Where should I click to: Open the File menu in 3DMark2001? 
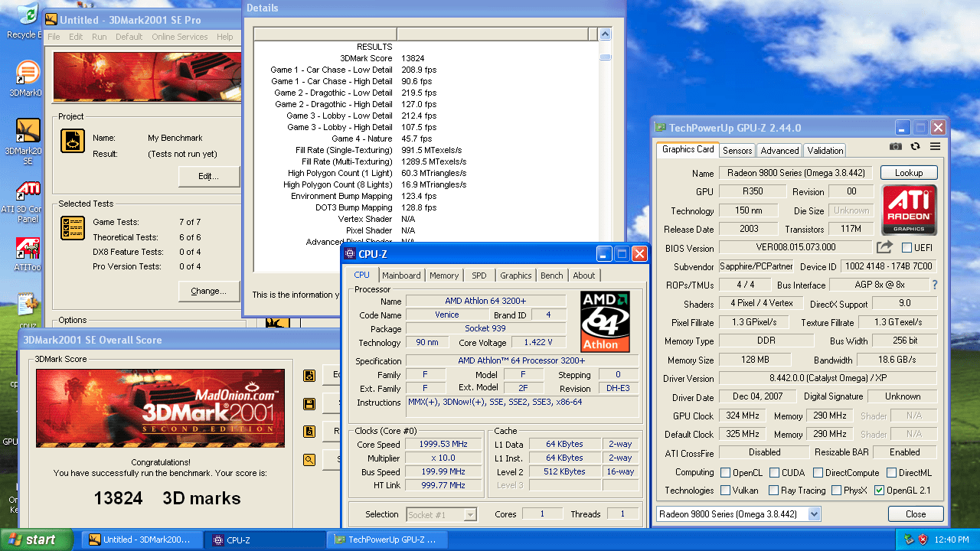click(x=54, y=37)
